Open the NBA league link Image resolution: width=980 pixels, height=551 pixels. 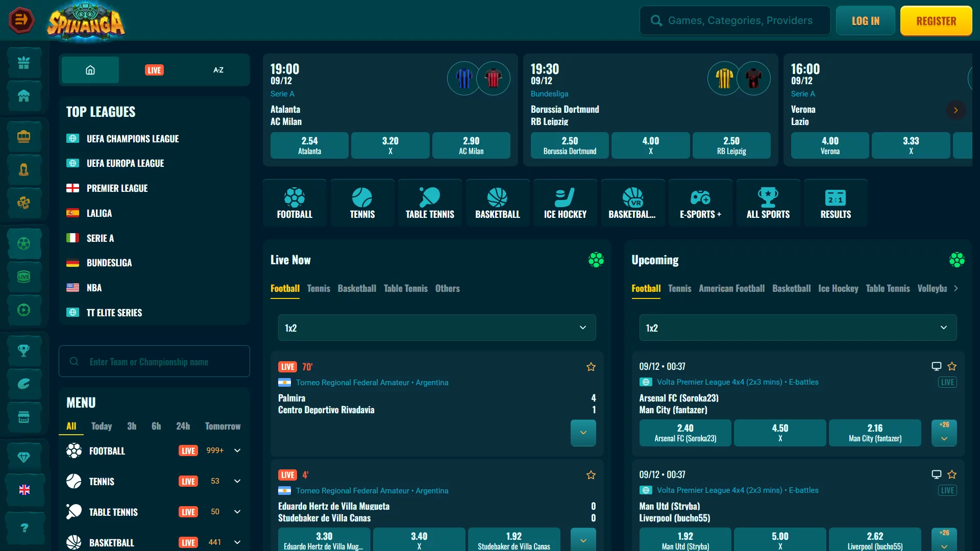point(94,288)
